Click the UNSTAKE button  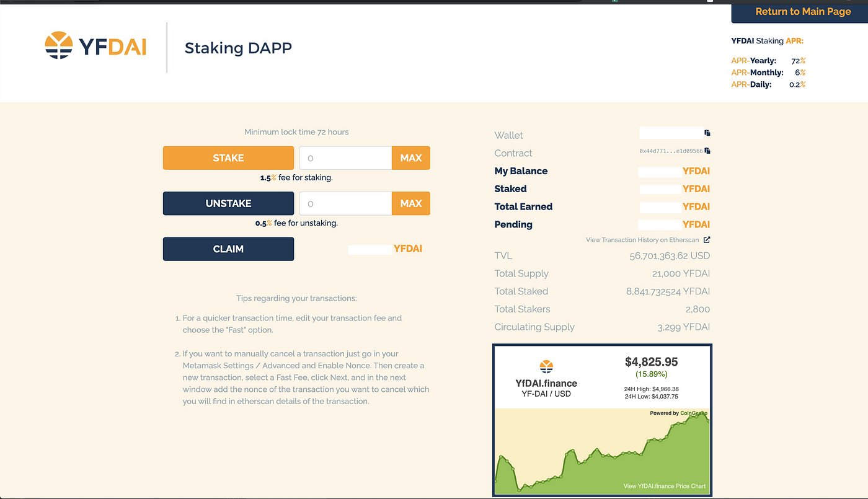click(x=228, y=203)
